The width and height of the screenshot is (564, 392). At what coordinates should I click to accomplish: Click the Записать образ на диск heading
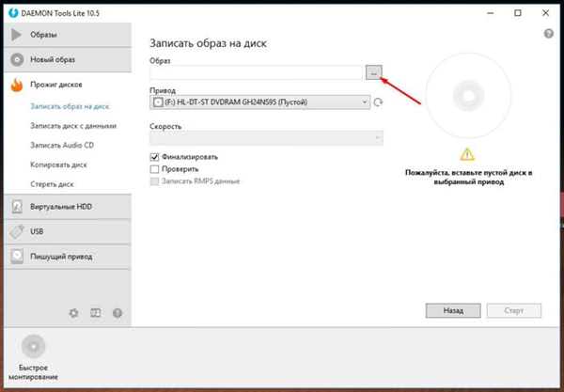click(x=209, y=43)
